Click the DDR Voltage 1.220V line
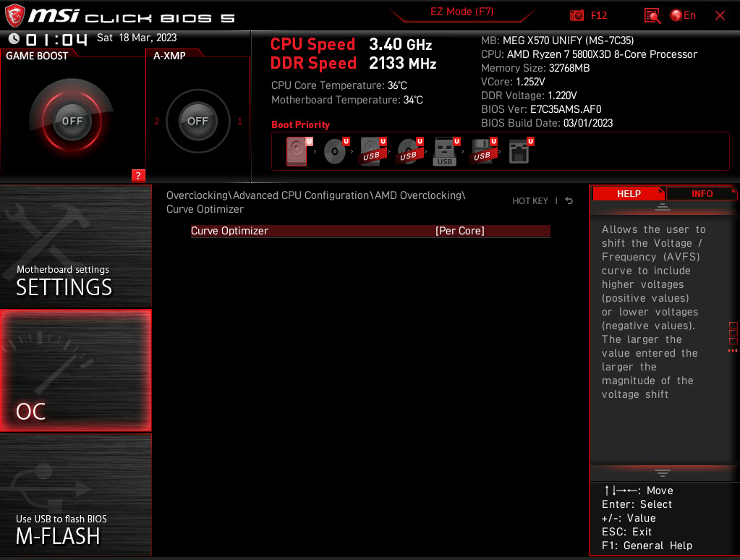Image resolution: width=740 pixels, height=560 pixels. click(x=529, y=96)
